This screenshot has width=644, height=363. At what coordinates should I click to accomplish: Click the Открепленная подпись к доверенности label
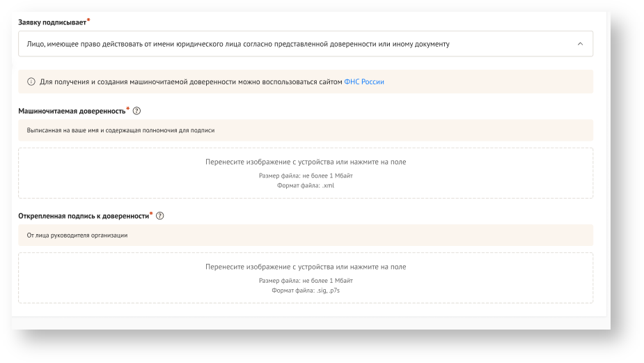click(x=84, y=216)
